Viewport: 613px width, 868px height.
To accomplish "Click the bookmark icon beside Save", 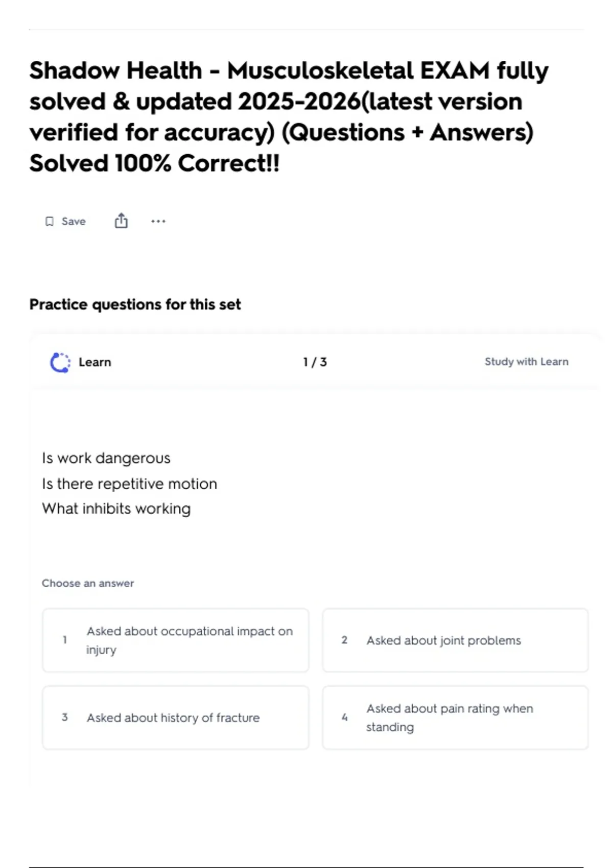I will pyautogui.click(x=50, y=221).
